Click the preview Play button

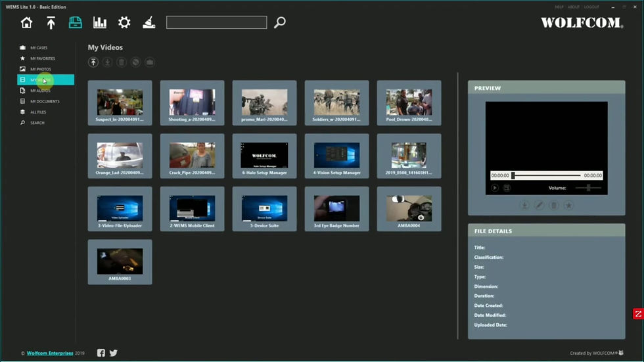coord(495,187)
